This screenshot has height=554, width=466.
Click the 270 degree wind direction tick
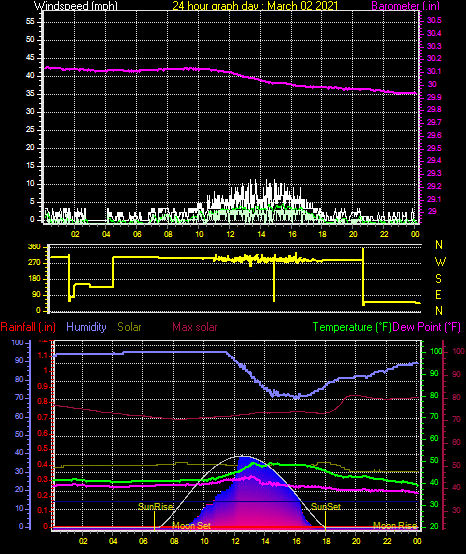click(35, 263)
